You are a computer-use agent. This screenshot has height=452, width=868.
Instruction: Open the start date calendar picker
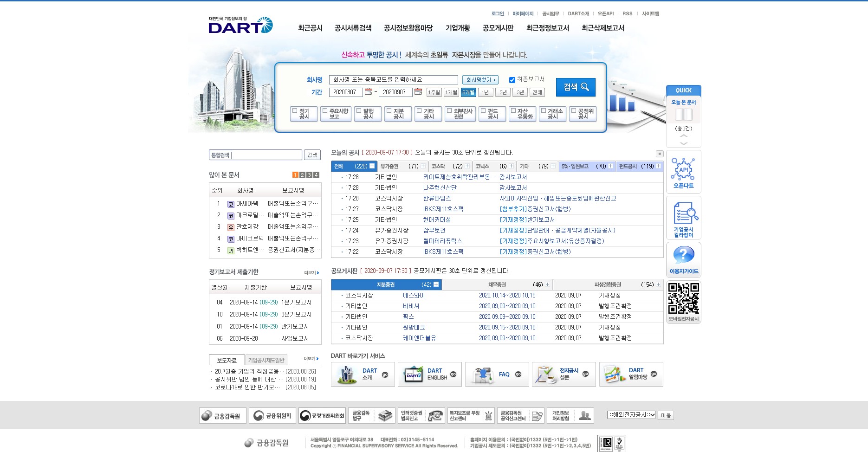[x=369, y=91]
